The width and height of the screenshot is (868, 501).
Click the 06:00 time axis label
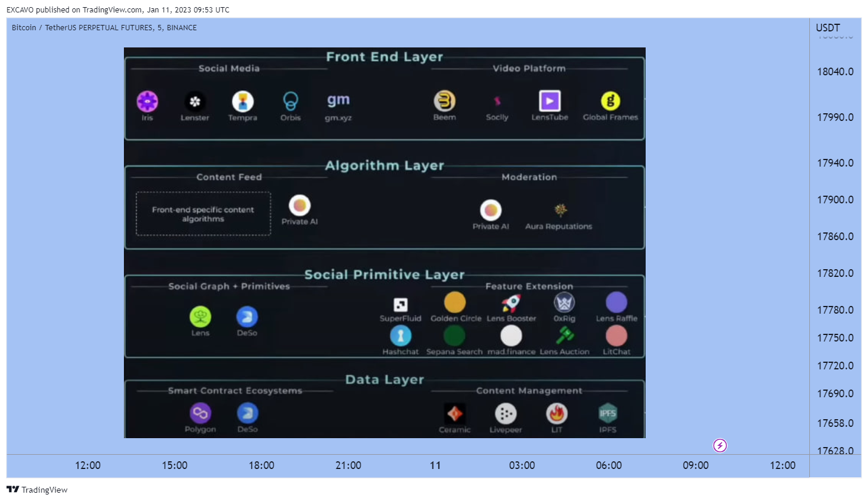[609, 465]
